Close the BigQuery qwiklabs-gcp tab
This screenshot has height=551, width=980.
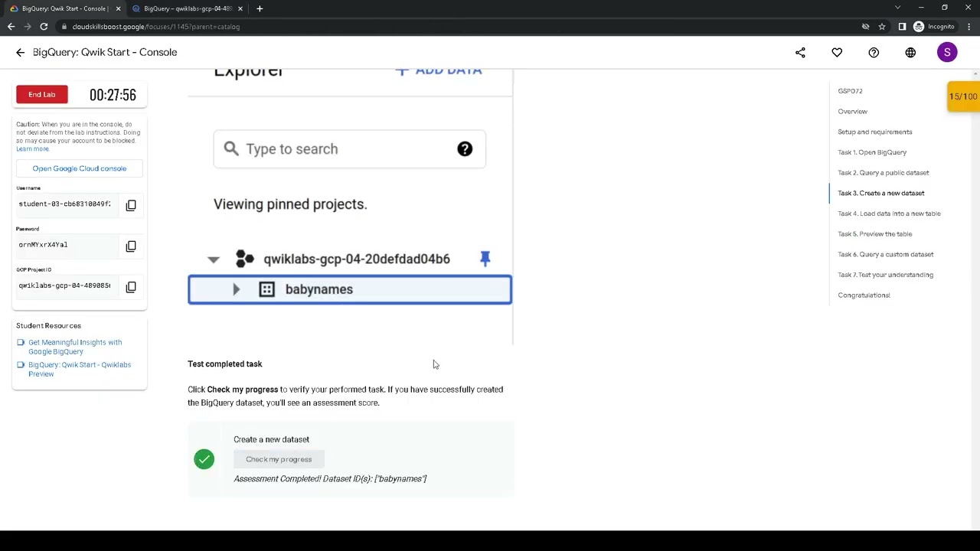(x=240, y=8)
